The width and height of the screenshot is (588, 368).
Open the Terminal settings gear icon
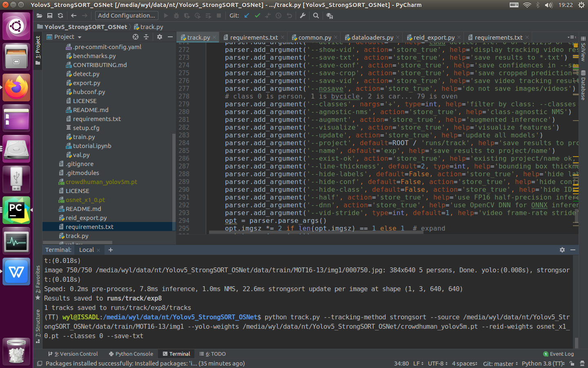coord(562,249)
